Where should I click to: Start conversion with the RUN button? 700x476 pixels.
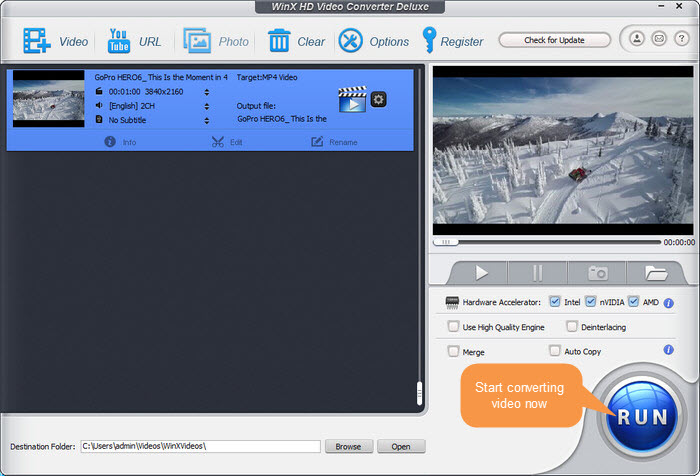coord(642,417)
